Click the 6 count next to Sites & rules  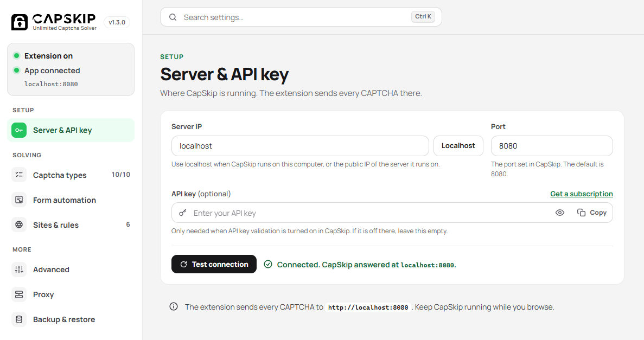point(128,224)
